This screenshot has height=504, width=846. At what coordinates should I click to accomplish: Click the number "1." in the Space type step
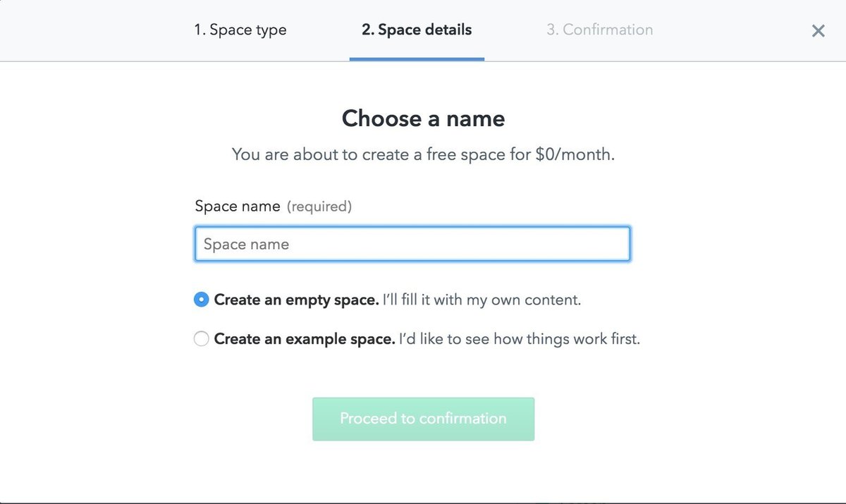click(x=200, y=30)
